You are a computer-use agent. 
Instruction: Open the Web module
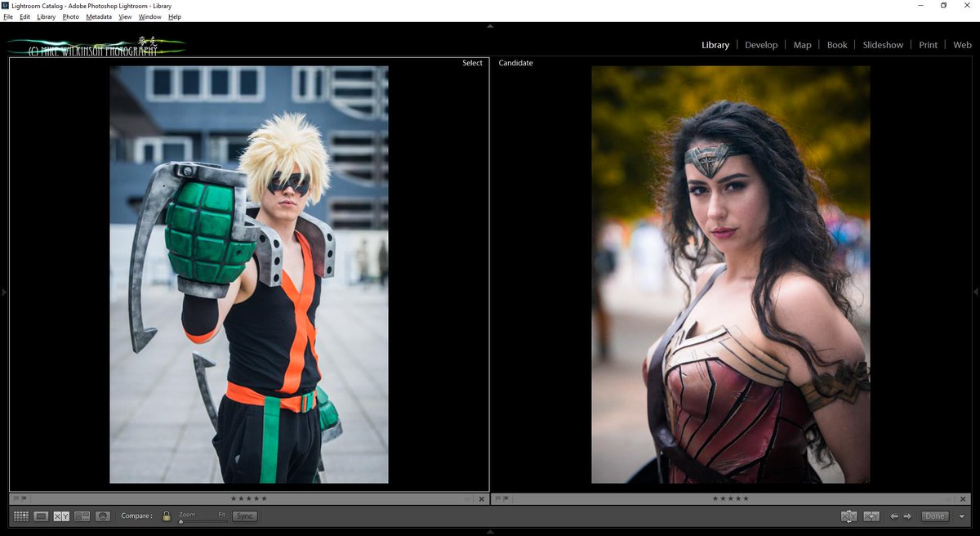[962, 45]
